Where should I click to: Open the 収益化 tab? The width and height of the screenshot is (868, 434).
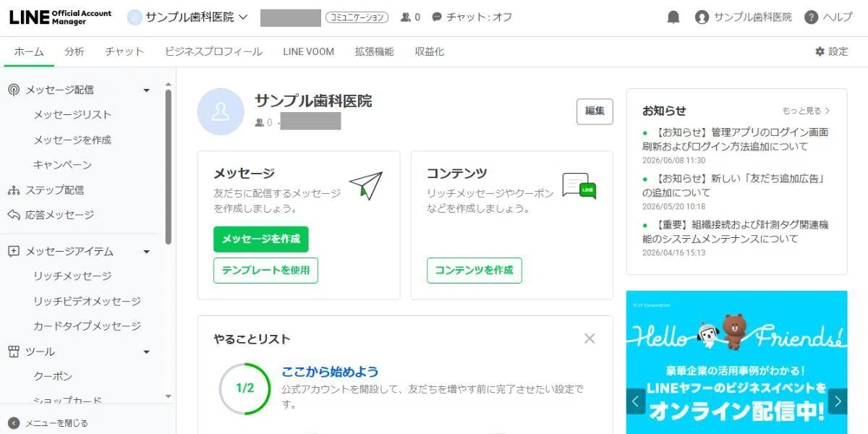click(x=430, y=51)
